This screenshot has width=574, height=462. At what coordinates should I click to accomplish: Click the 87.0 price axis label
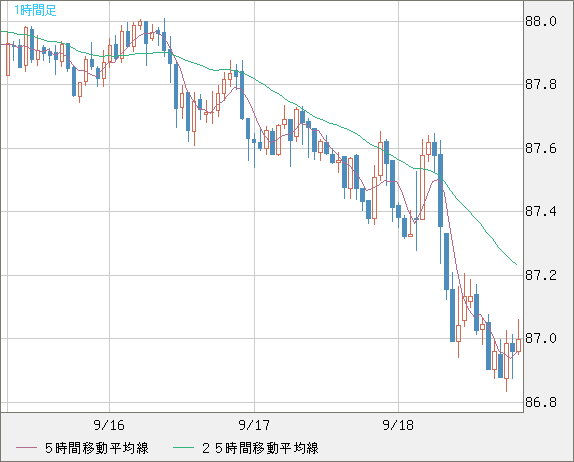point(541,338)
